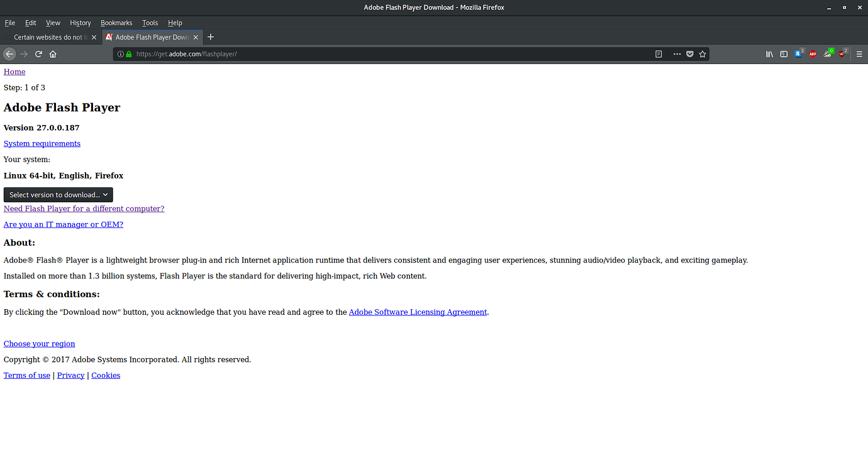Click the extension icon with green 0 badge
The height and width of the screenshot is (465, 868).
tap(828, 53)
